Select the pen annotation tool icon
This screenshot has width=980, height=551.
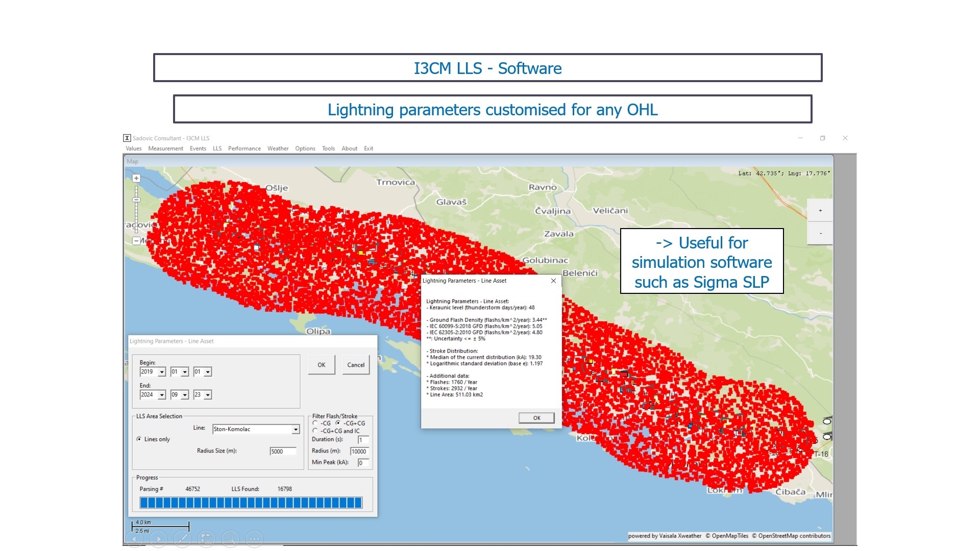182,539
